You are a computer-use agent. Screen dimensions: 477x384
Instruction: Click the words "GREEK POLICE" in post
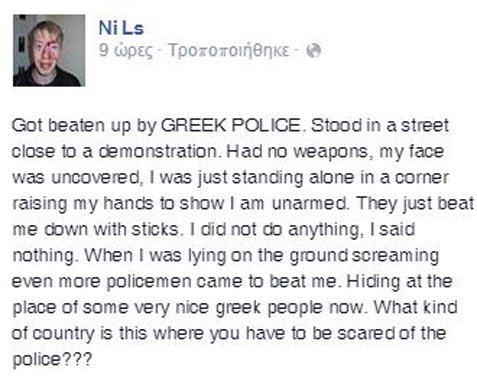[231, 125]
